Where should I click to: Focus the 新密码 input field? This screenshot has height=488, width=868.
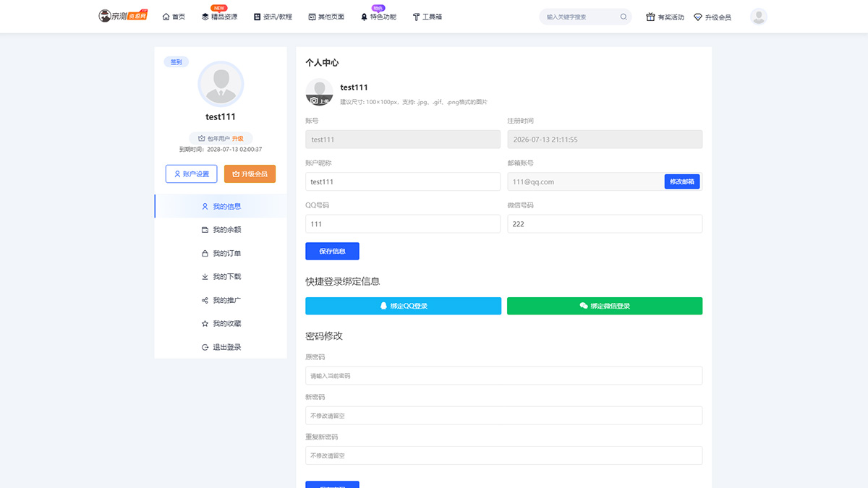[x=503, y=416]
